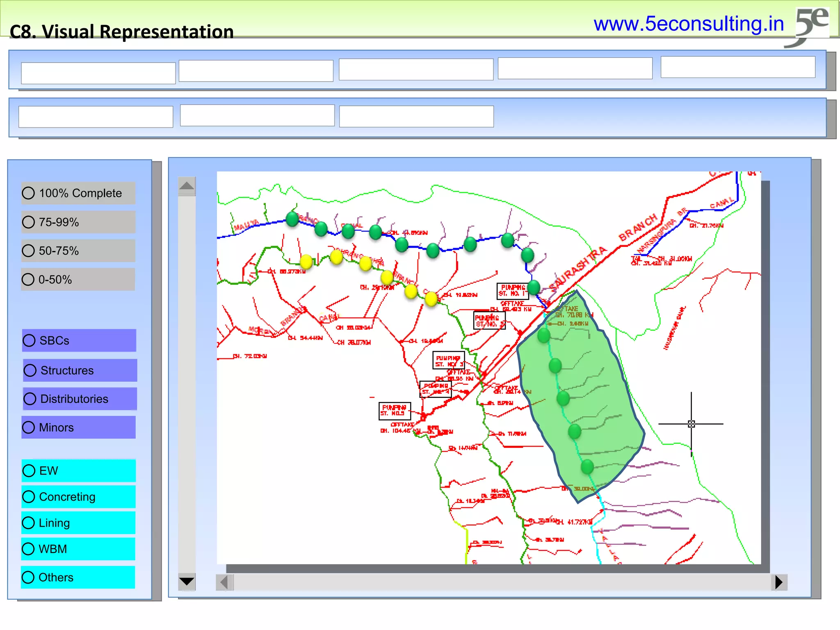
Task: Click the topmost green marker inside shaded region
Action: [544, 335]
